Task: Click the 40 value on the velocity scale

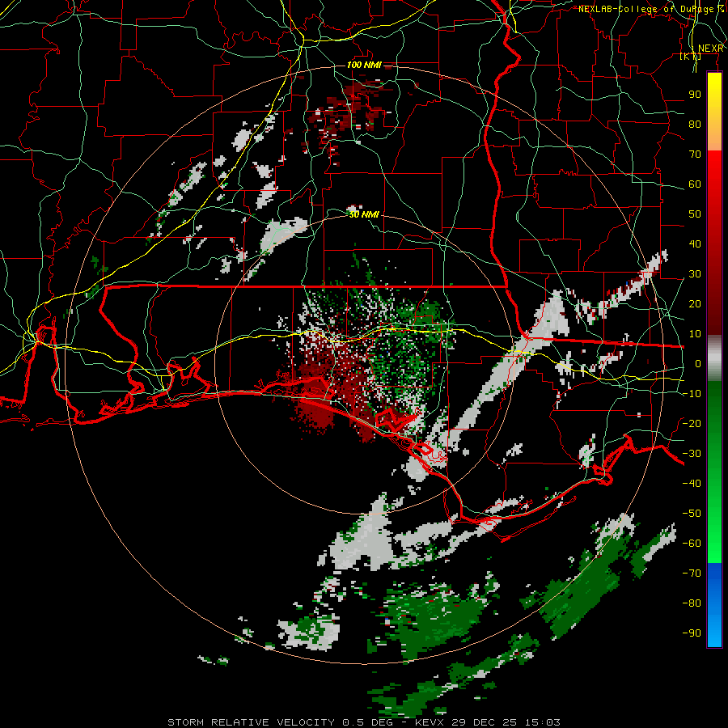Action: click(x=695, y=243)
